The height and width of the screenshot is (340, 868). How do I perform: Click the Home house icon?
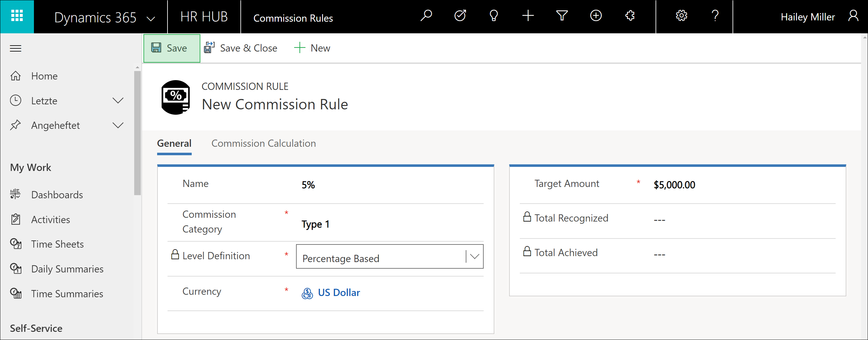(x=15, y=76)
